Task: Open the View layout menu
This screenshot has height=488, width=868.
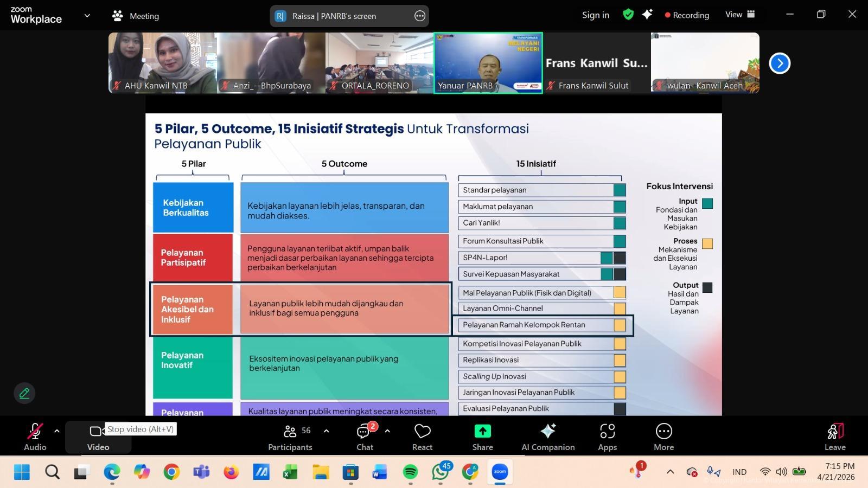Action: [x=740, y=15]
